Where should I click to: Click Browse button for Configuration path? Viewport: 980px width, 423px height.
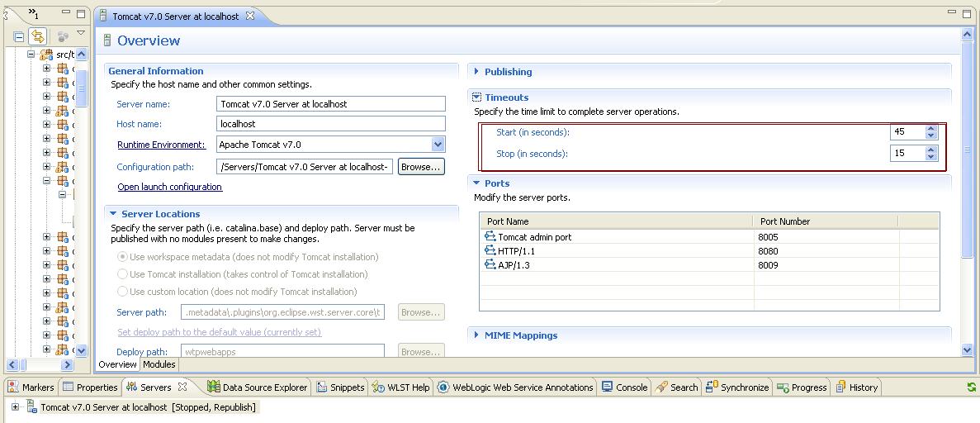[x=421, y=167]
